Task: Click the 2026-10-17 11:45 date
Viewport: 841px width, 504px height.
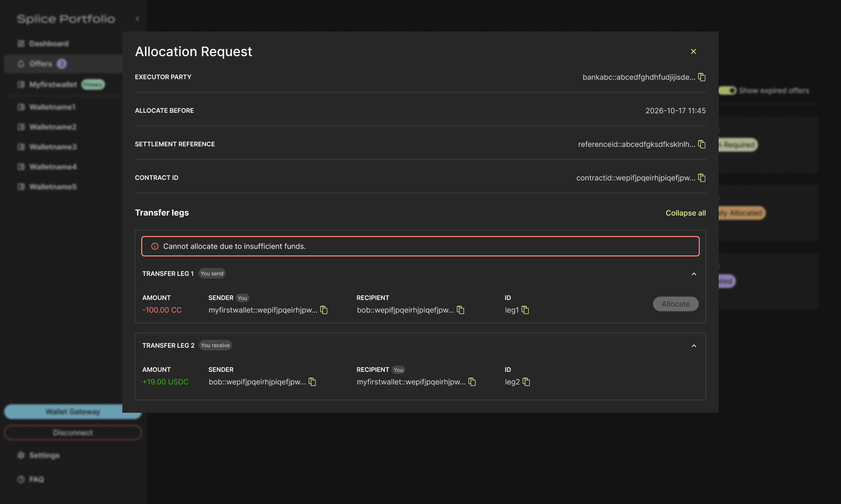Action: point(676,111)
